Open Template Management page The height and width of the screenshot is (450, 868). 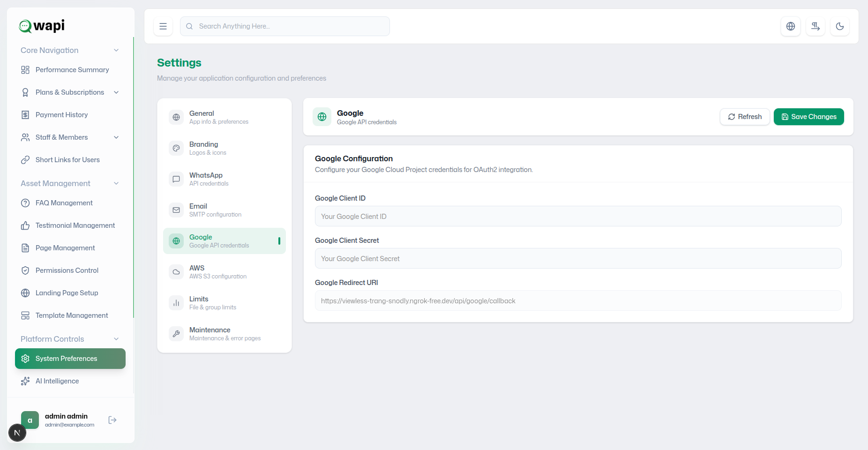click(x=70, y=315)
